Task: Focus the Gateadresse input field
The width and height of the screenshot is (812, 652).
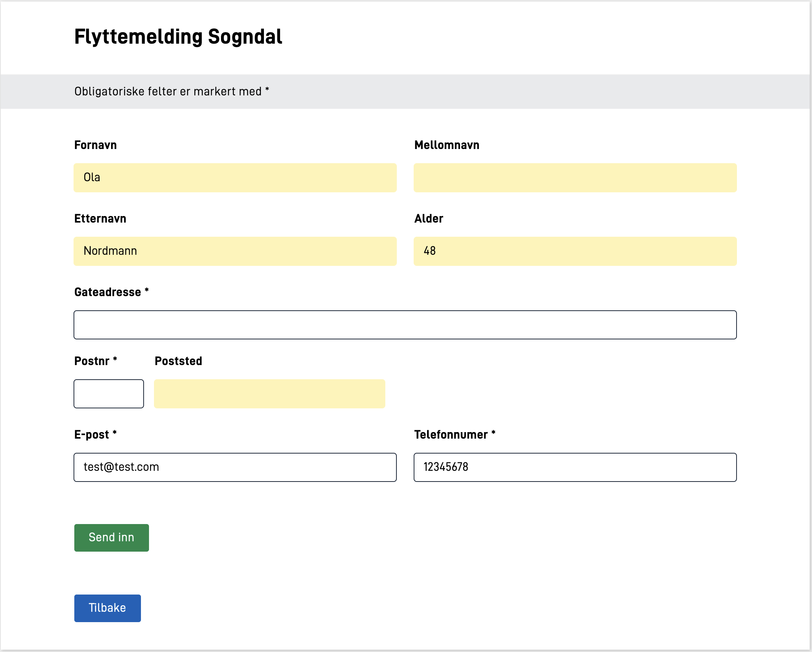Action: pos(405,325)
